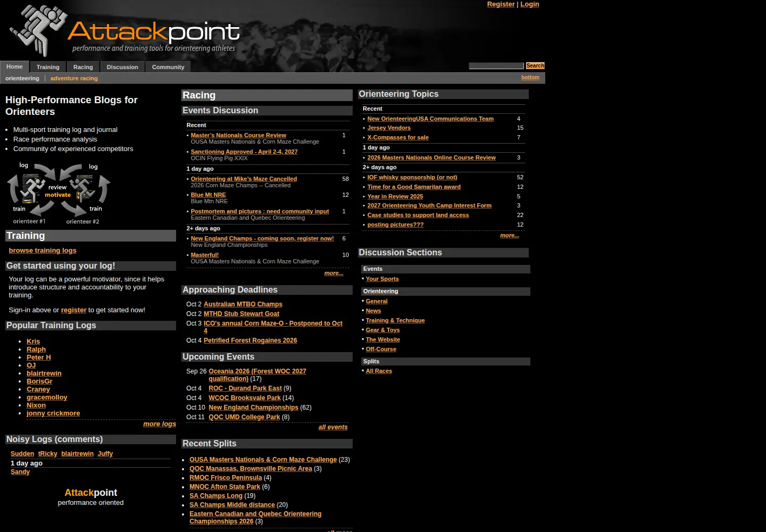
Task: Show more events discussions
Action: pos(334,273)
